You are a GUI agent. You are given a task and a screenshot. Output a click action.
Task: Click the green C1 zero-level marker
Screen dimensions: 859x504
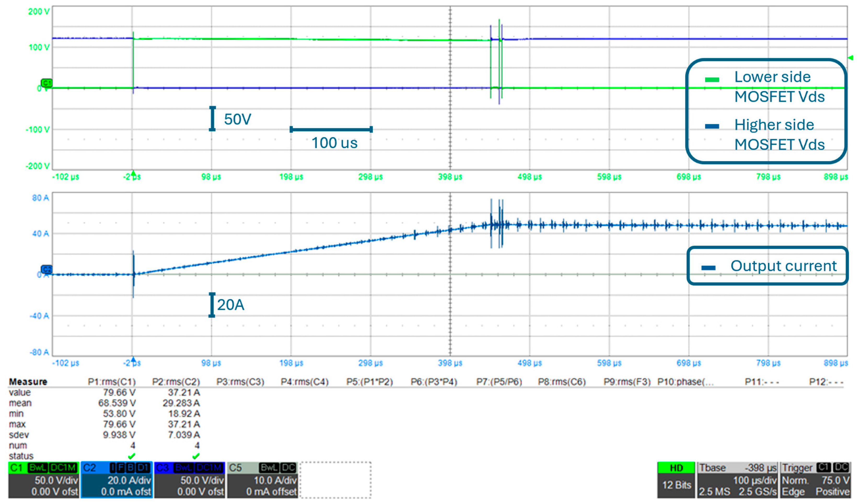pyautogui.click(x=46, y=83)
